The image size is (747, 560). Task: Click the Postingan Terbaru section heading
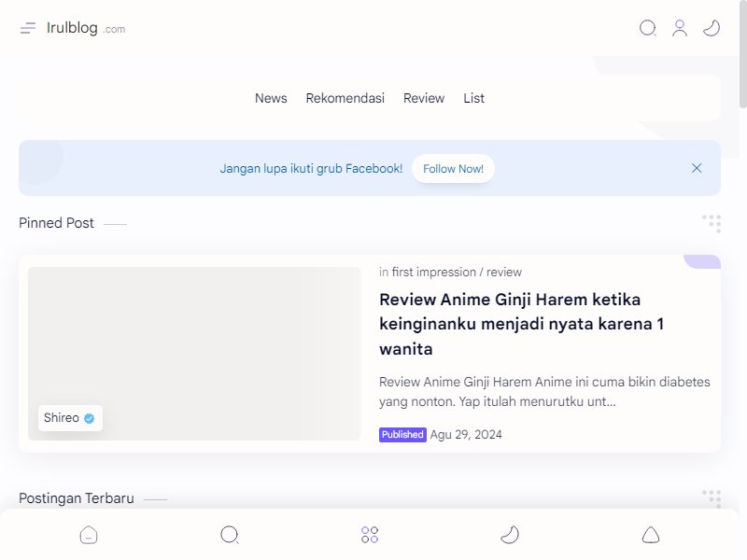(x=77, y=498)
